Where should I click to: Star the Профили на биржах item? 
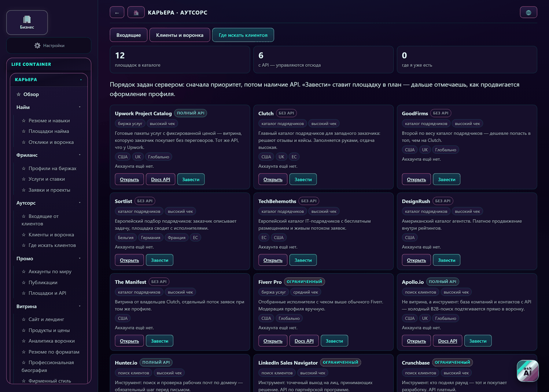tap(24, 168)
